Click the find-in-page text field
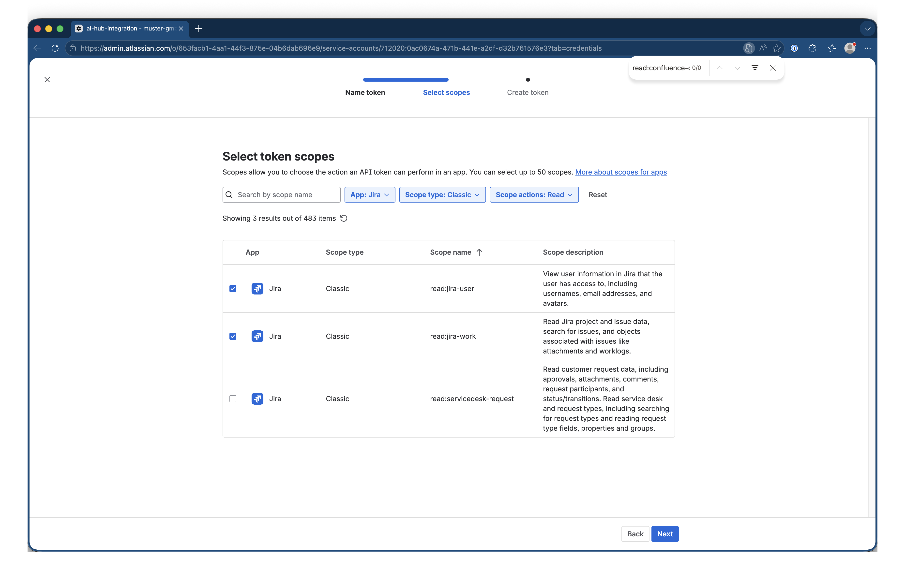The image size is (905, 588). 661,68
